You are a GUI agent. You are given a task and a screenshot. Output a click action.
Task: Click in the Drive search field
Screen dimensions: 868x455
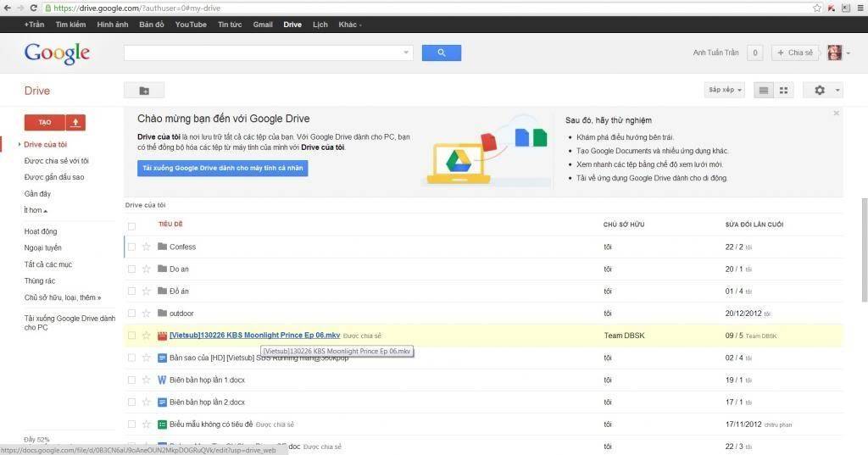coord(263,53)
